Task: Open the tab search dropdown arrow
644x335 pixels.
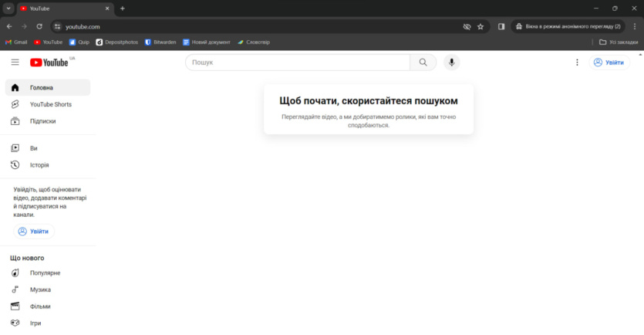Action: (8, 8)
